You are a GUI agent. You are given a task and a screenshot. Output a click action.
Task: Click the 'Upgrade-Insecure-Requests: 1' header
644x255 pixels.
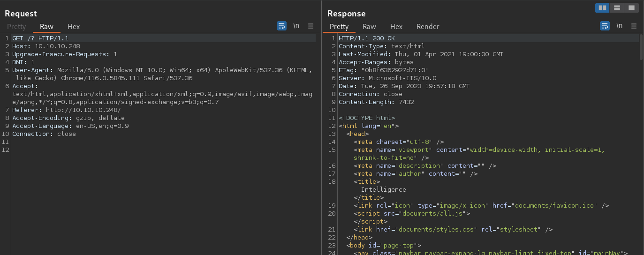[x=65, y=54]
